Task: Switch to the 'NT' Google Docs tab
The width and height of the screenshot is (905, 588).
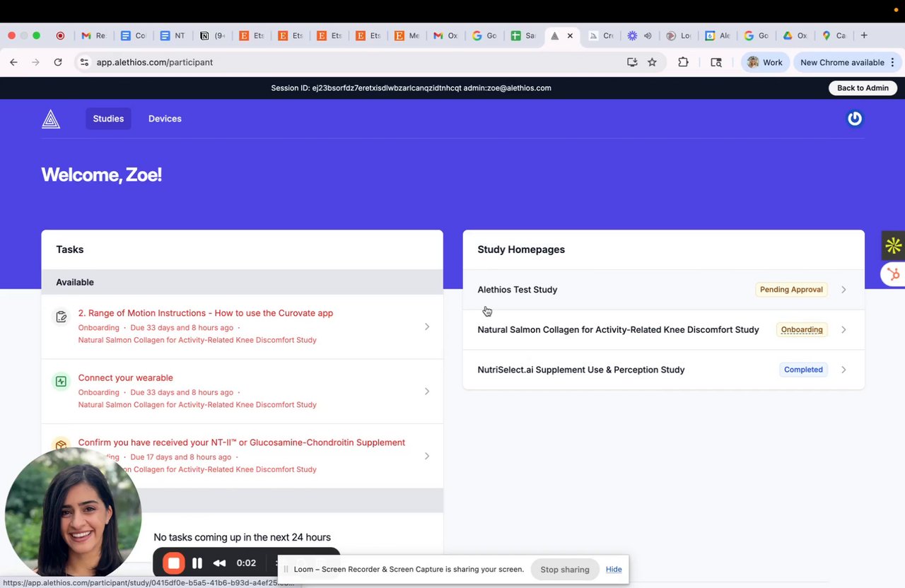Action: (173, 35)
